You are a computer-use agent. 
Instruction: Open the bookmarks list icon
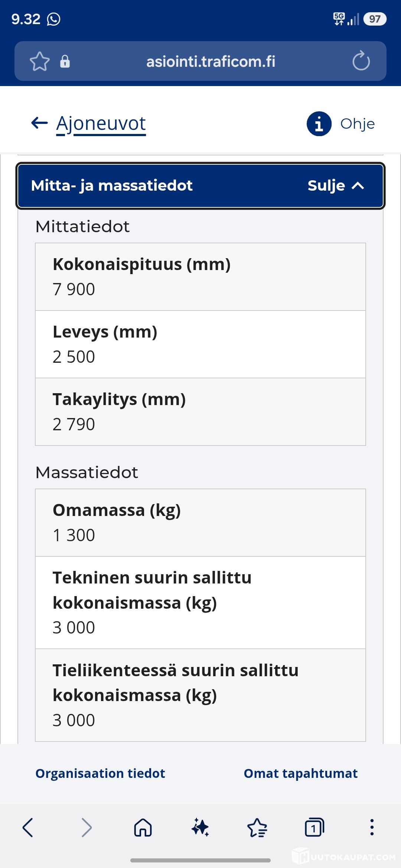click(257, 827)
